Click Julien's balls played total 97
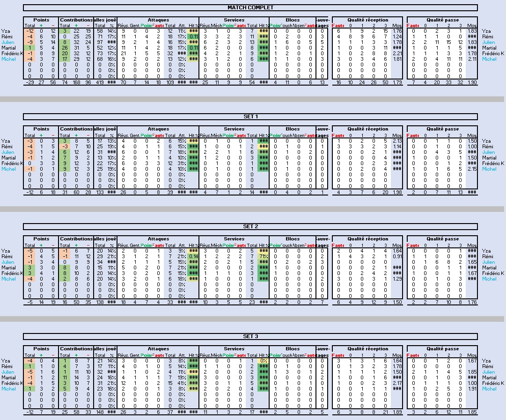 (100, 42)
